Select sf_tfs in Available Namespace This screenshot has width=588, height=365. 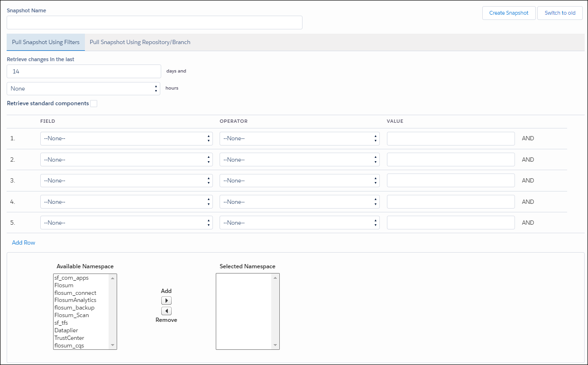click(x=81, y=323)
